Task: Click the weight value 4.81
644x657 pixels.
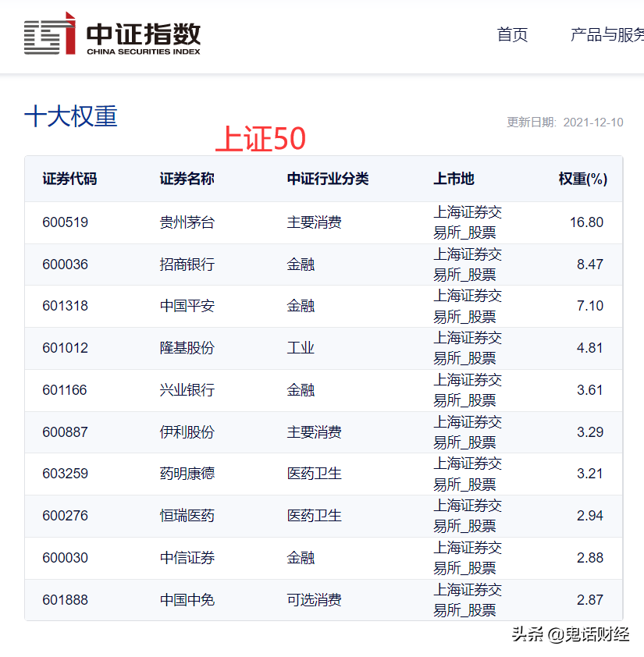Action: click(x=589, y=348)
